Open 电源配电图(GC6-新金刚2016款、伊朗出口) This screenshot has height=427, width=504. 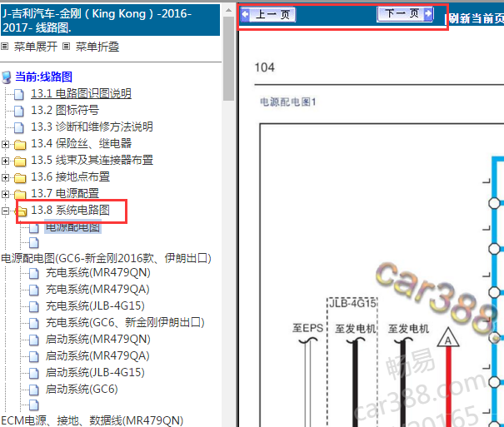pyautogui.click(x=106, y=258)
